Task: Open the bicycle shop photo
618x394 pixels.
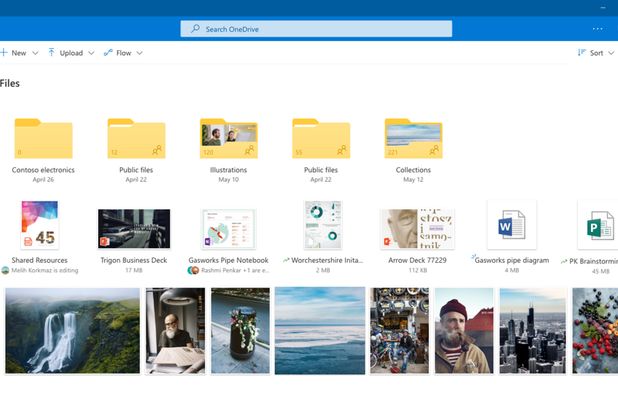Action: click(399, 331)
